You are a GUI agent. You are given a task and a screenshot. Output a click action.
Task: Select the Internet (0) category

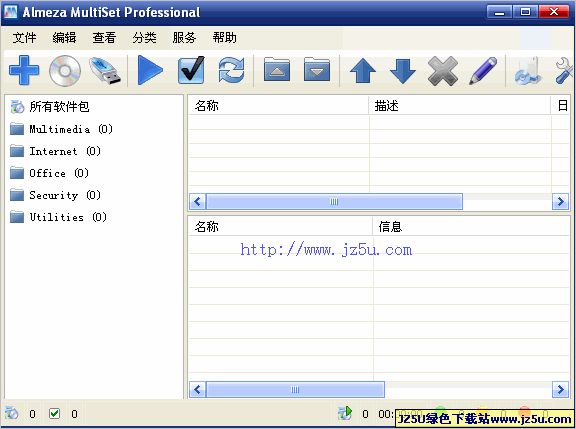[x=65, y=151]
